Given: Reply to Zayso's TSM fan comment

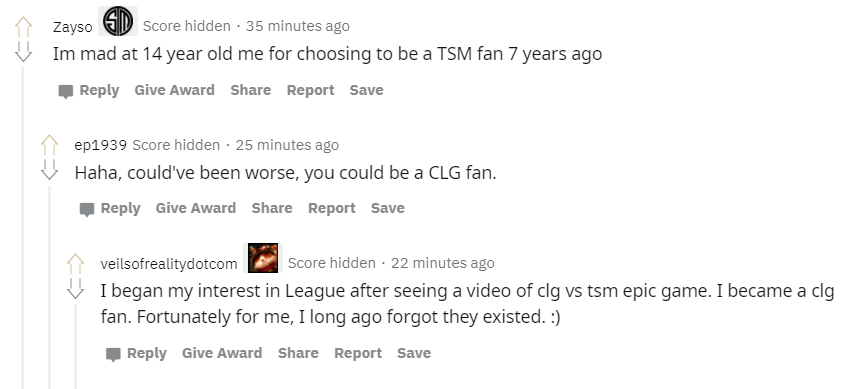Looking at the screenshot, I should (89, 90).
